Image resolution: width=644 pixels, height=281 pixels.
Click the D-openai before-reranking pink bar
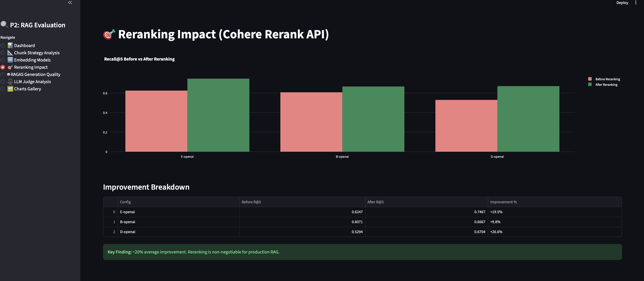click(x=466, y=126)
